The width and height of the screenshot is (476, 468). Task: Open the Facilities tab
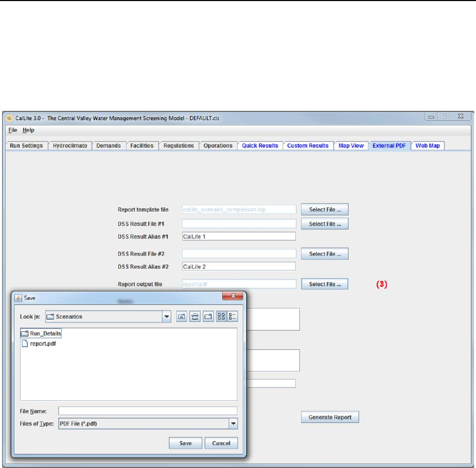pyautogui.click(x=142, y=145)
